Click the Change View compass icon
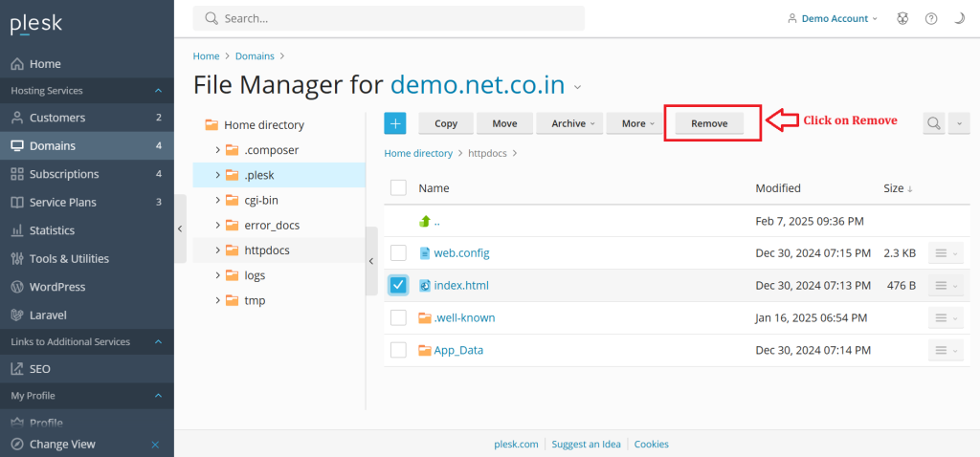The height and width of the screenshot is (457, 980). coord(17,445)
